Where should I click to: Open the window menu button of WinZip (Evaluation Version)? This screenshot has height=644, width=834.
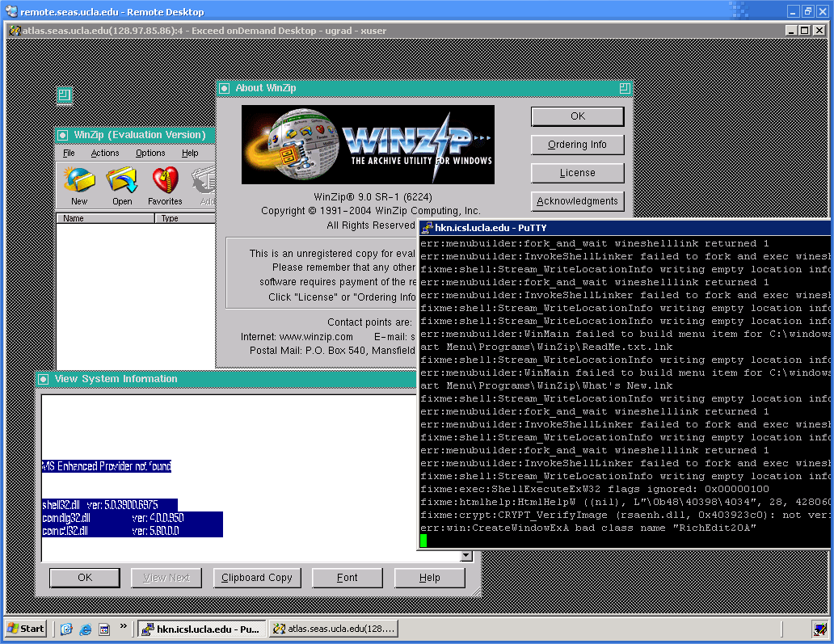pyautogui.click(x=63, y=135)
